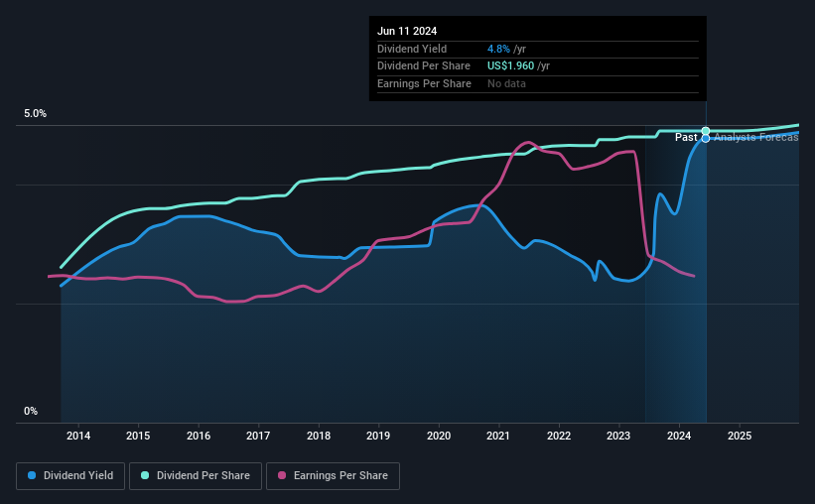
Task: Click the 2019 x-axis label
Action: coord(378,436)
